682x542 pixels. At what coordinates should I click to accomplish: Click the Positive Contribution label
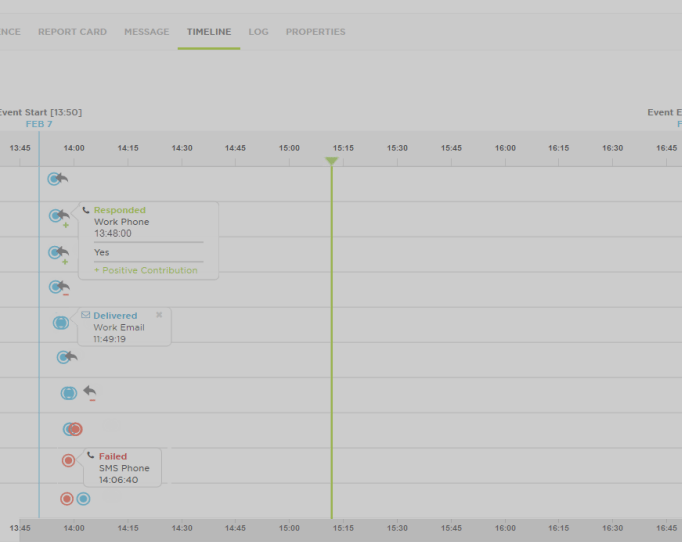pyautogui.click(x=146, y=270)
